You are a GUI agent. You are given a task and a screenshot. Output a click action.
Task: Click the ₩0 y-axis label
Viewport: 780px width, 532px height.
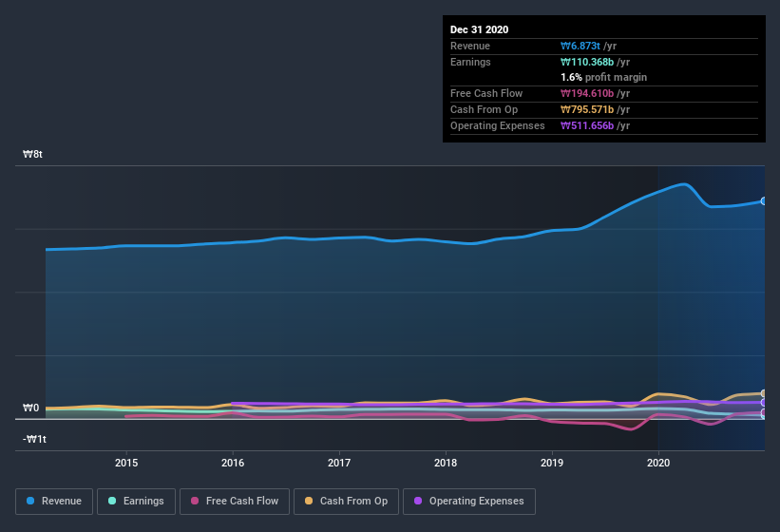coord(30,408)
